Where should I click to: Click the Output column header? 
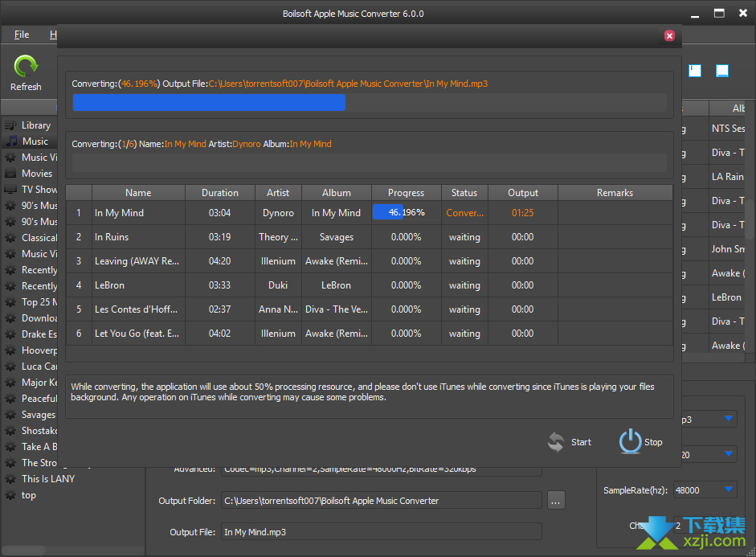[x=523, y=193]
